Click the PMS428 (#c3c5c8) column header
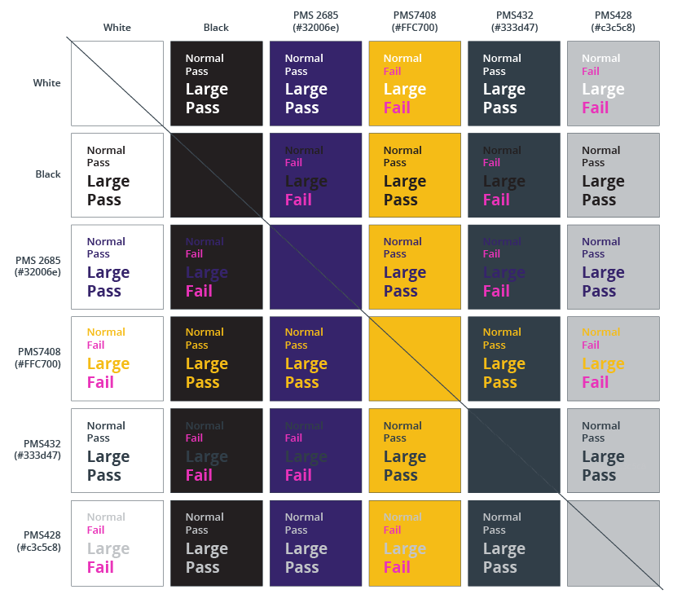The height and width of the screenshot is (616, 686). 613,21
